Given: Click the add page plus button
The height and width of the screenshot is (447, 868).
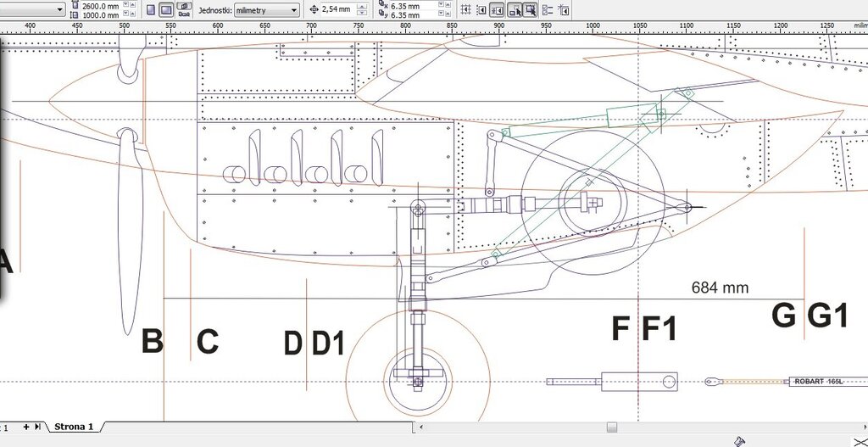Looking at the screenshot, I should click(26, 427).
